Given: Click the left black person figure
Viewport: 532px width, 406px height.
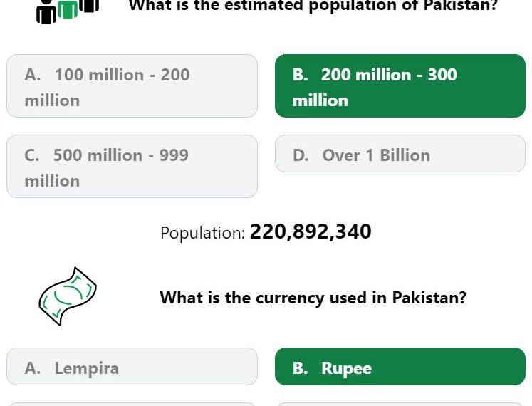Looking at the screenshot, I should coord(46,12).
